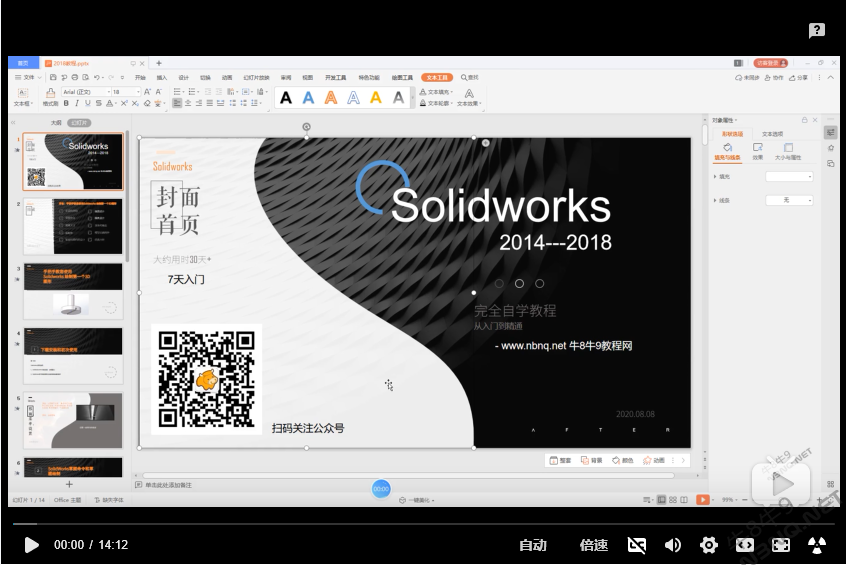Open the 首页 home tab in WPS
Viewport: 846px width, 565px height.
23,63
